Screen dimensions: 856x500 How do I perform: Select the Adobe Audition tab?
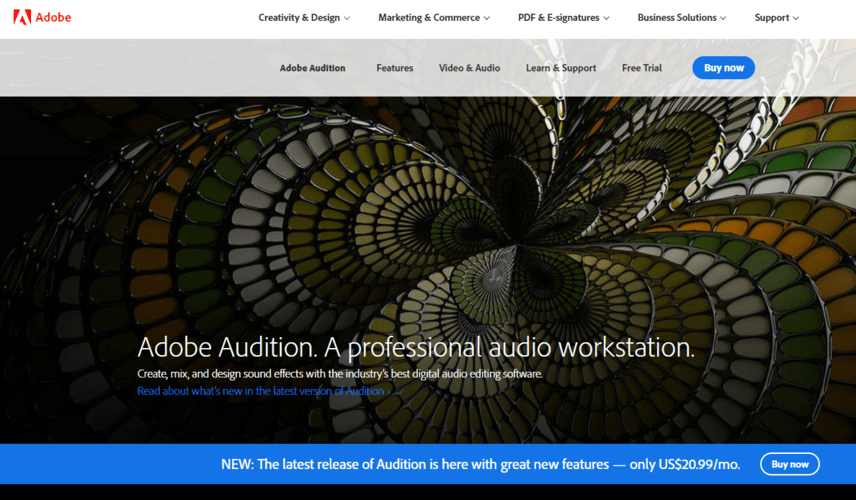pyautogui.click(x=312, y=68)
